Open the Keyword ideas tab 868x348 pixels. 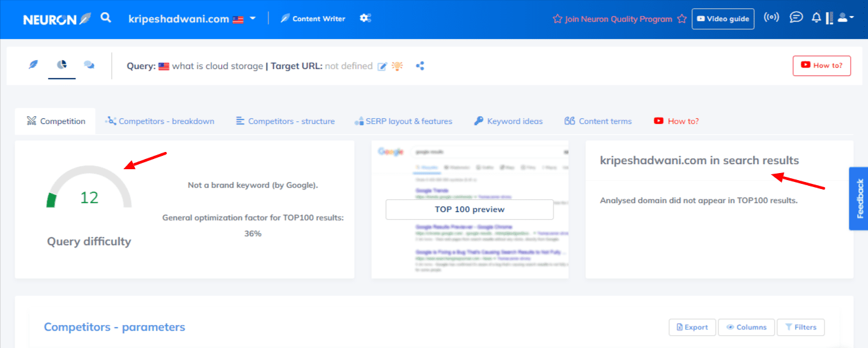(x=508, y=121)
